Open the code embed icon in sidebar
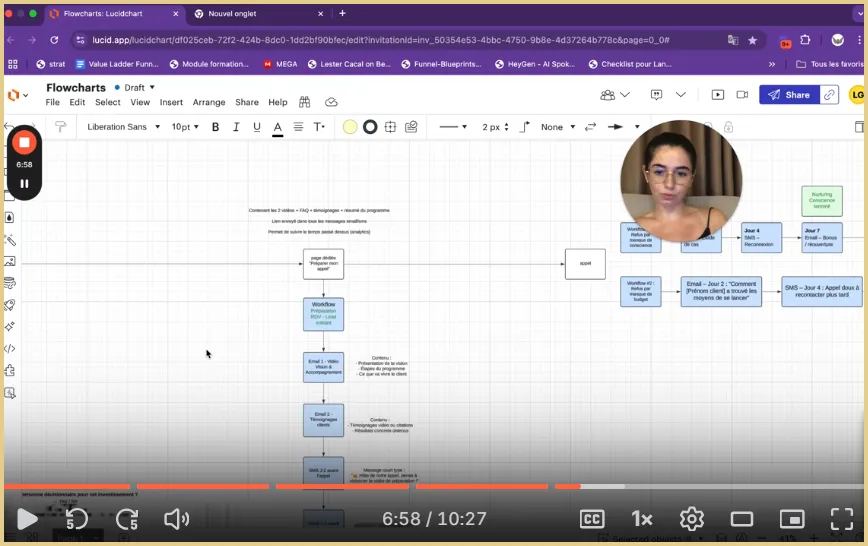The image size is (868, 546). click(9, 348)
